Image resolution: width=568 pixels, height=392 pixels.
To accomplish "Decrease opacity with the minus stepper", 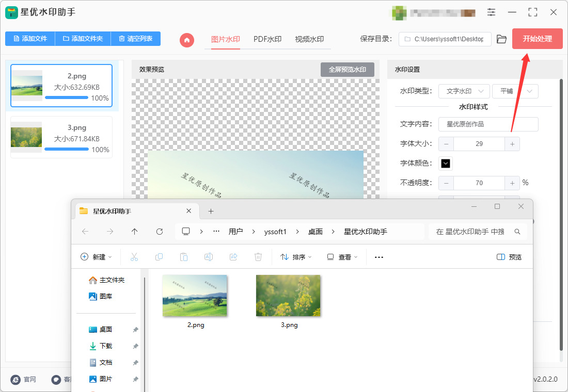I will [446, 183].
